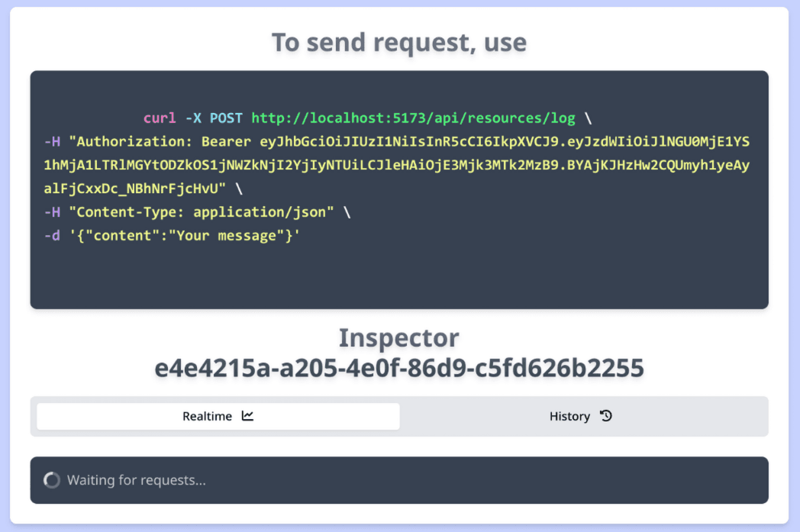Viewport: 800px width, 532px height.
Task: Click the inspector UUID e4e4215a text
Action: 399,368
